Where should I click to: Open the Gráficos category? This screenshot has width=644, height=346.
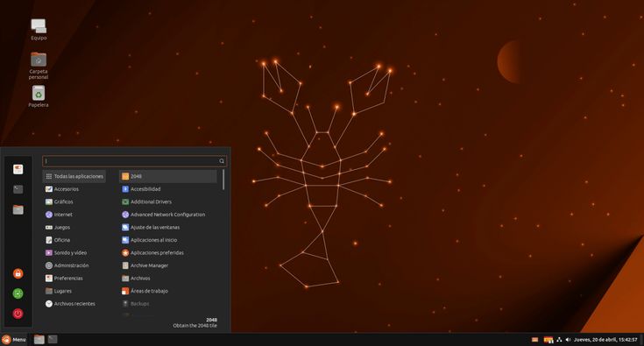click(74, 201)
